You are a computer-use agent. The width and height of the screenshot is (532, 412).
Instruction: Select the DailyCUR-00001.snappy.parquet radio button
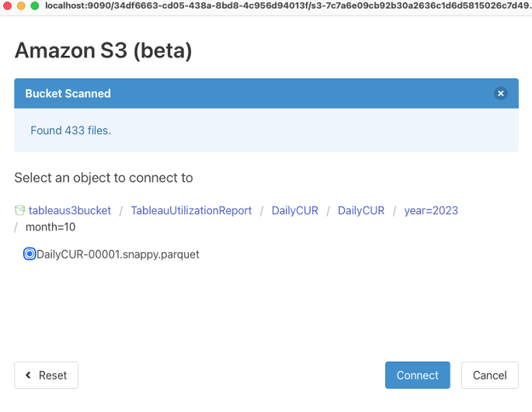(x=30, y=254)
